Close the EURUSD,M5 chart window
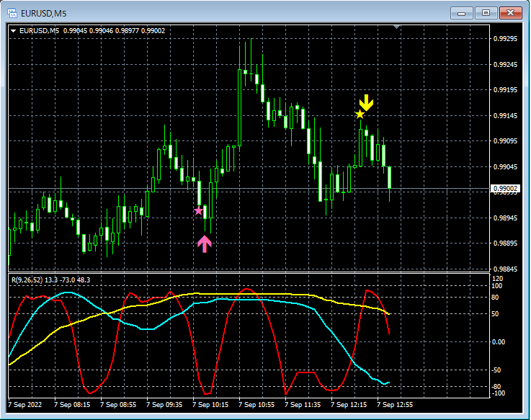531x420 pixels. click(510, 13)
